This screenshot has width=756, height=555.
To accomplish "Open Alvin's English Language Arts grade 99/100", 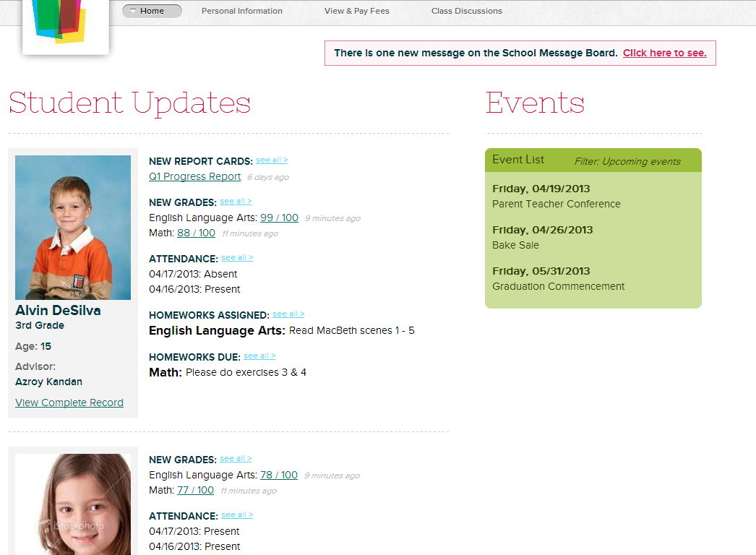I will 280,217.
